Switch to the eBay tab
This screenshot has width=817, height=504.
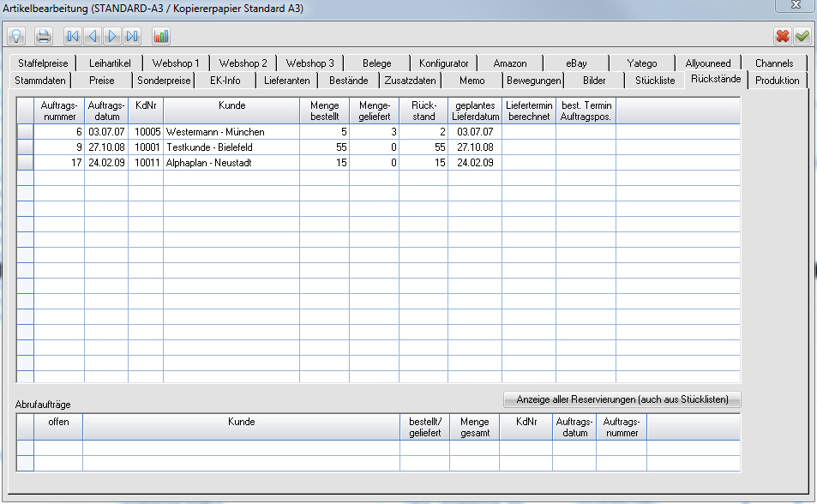pyautogui.click(x=576, y=63)
